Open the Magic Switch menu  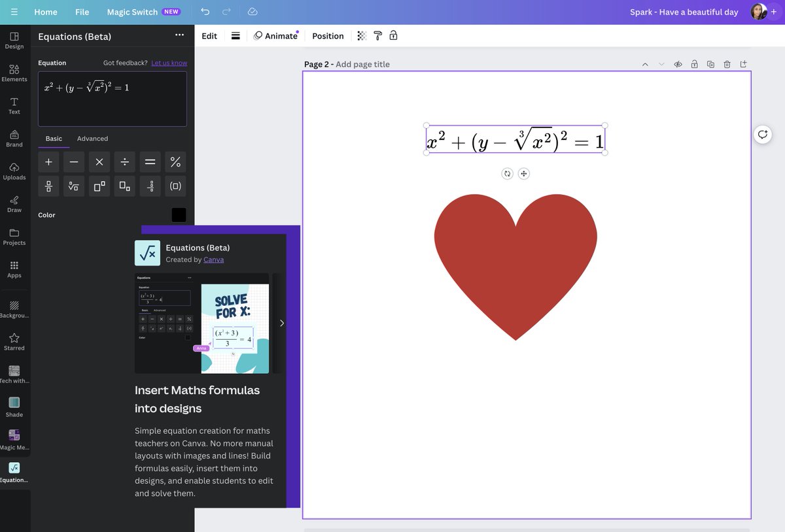(132, 11)
